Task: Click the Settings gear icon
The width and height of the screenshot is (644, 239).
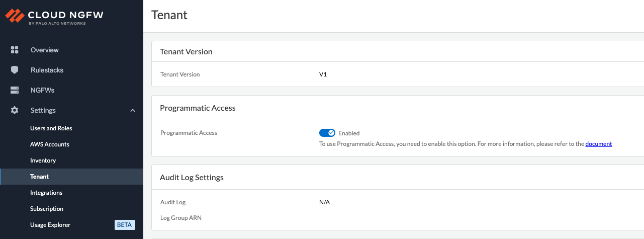Action: click(x=15, y=110)
